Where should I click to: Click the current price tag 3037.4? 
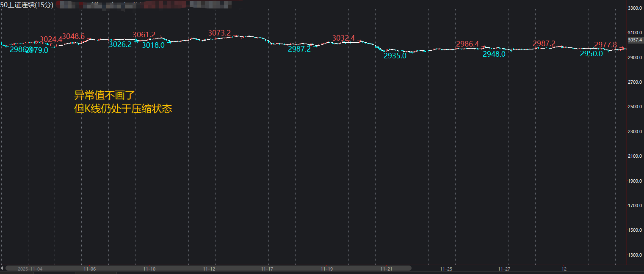tap(635, 40)
